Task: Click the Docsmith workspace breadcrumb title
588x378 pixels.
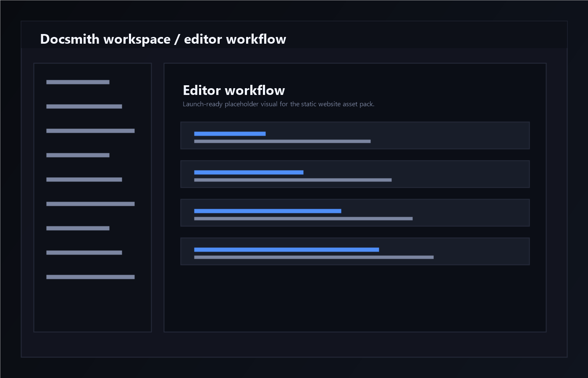Action: point(163,39)
